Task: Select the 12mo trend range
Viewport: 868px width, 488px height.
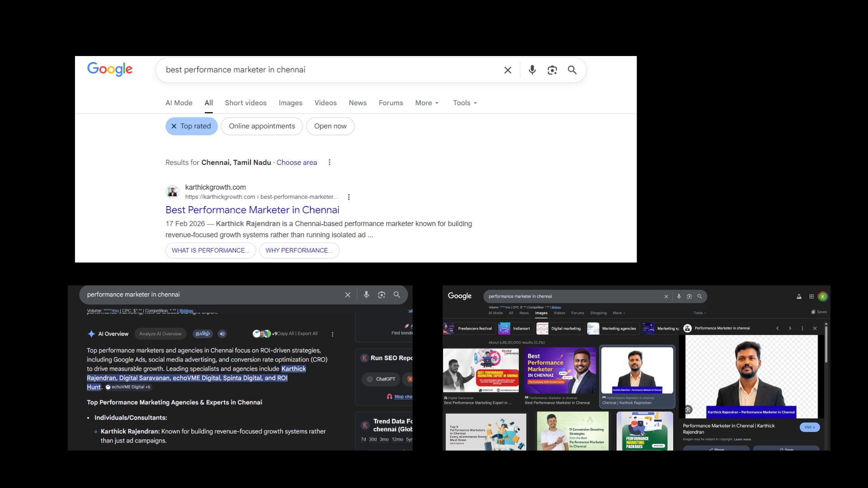Action: coord(397,439)
